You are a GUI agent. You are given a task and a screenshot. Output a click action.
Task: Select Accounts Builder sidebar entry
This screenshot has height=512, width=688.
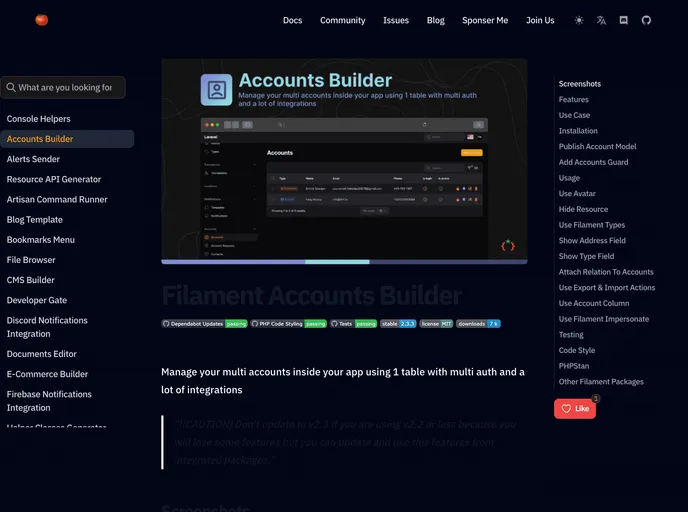point(67,139)
